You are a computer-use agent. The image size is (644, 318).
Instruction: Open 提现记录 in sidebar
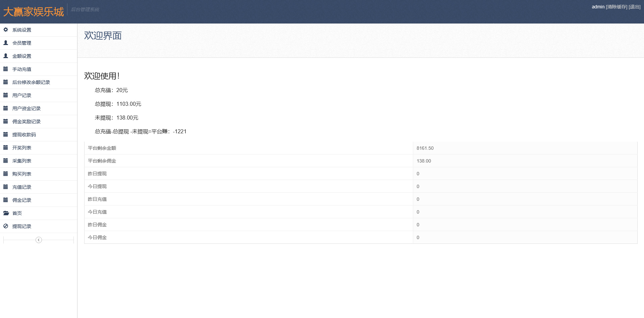tap(39, 226)
